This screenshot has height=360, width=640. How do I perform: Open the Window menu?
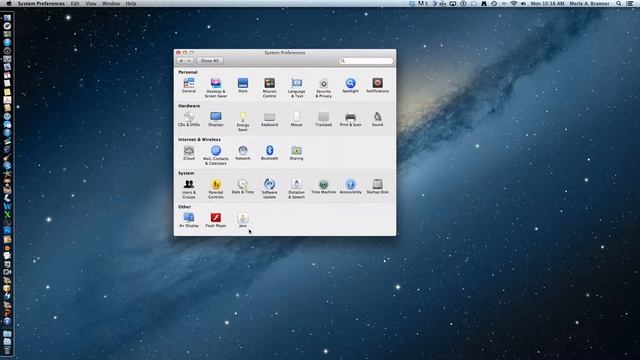pyautogui.click(x=111, y=3)
